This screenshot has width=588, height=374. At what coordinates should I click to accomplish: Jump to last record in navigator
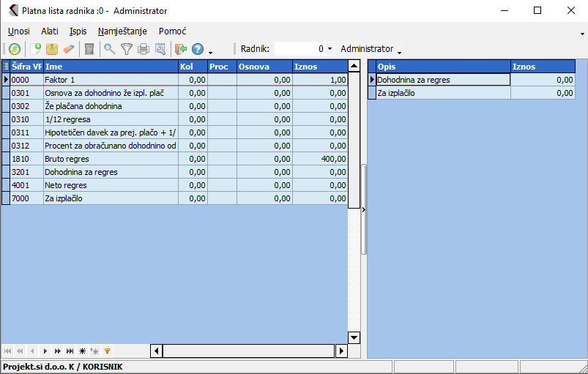(70, 351)
